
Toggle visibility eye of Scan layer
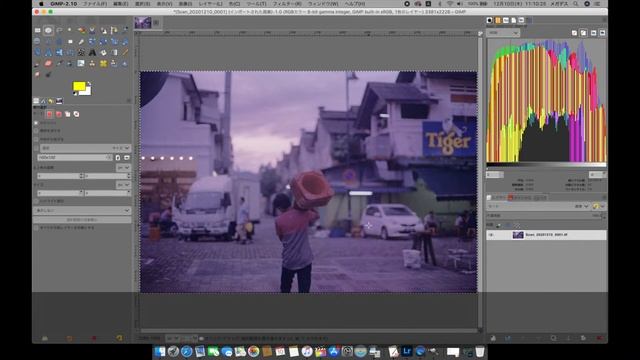(x=491, y=235)
